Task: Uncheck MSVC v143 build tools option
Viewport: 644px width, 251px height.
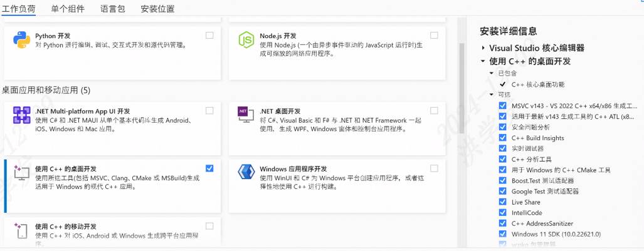Action: pos(503,106)
